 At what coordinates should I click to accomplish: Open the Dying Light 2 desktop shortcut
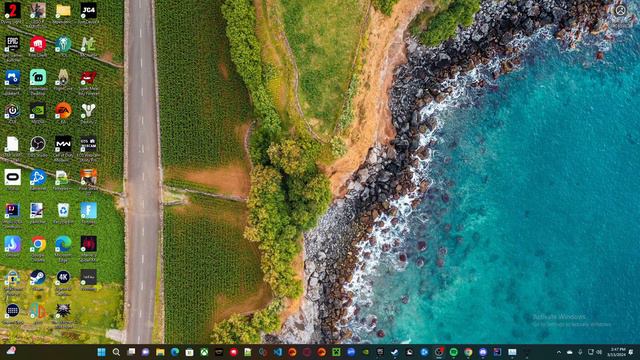(x=12, y=11)
